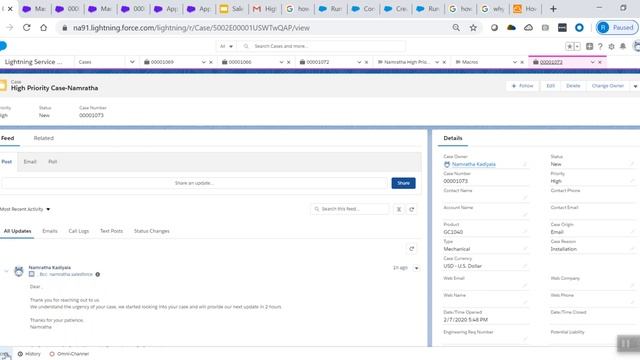Open Most Recent Activity sort dropdown

coord(25,209)
